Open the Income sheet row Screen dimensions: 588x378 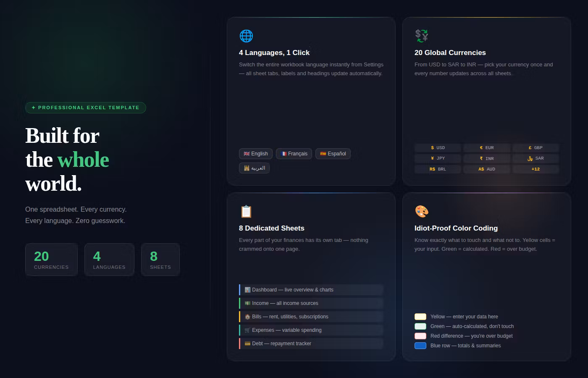click(311, 303)
